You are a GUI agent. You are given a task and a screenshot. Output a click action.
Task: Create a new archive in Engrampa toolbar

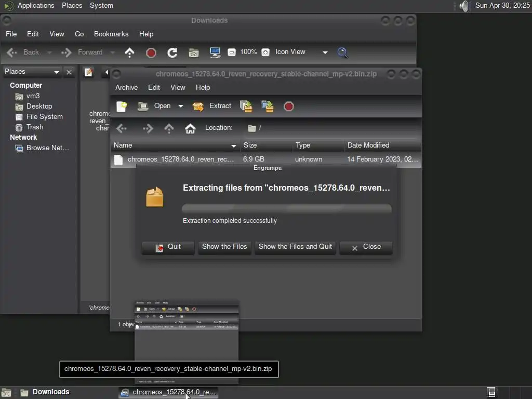(x=122, y=106)
